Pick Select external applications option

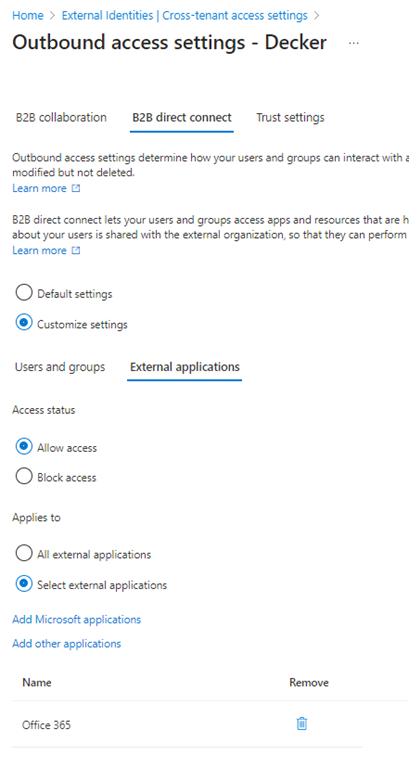pos(24,584)
